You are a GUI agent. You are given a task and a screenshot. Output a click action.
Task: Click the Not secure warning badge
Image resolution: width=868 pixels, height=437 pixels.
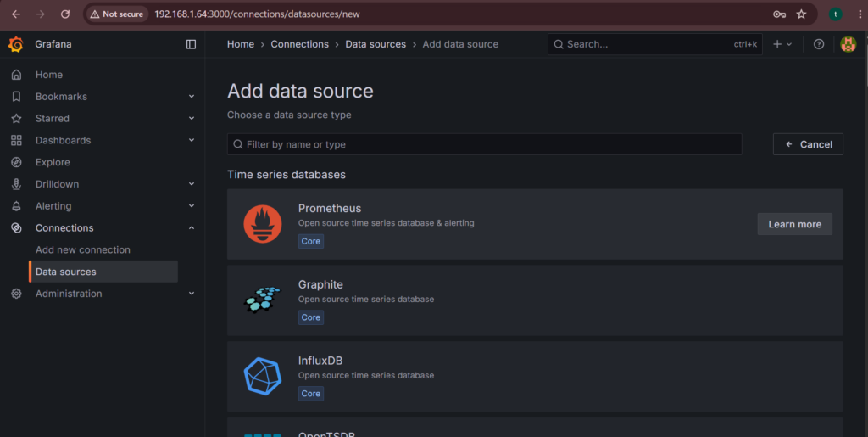(x=117, y=14)
